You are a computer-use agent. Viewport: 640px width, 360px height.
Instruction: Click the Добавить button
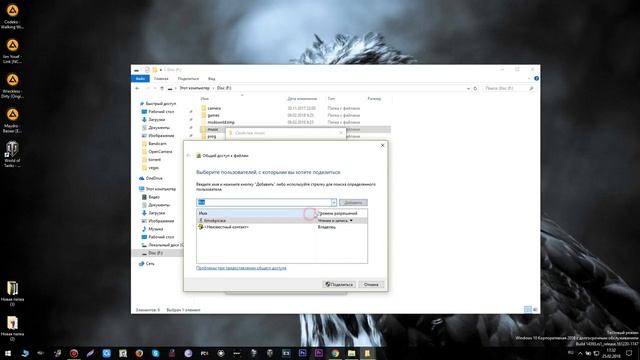(x=353, y=202)
